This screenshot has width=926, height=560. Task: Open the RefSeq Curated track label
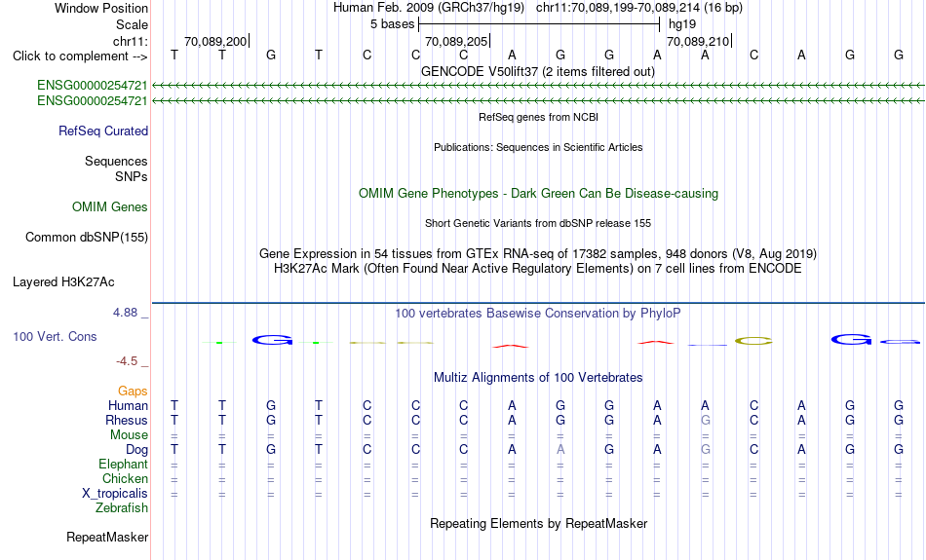click(x=103, y=131)
